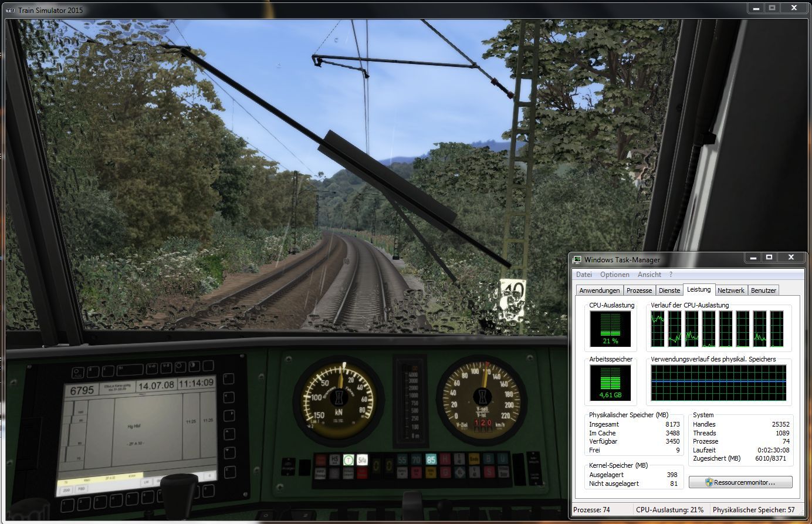This screenshot has height=524, width=812.
Task: Switch to the Dienste tab
Action: [x=669, y=290]
